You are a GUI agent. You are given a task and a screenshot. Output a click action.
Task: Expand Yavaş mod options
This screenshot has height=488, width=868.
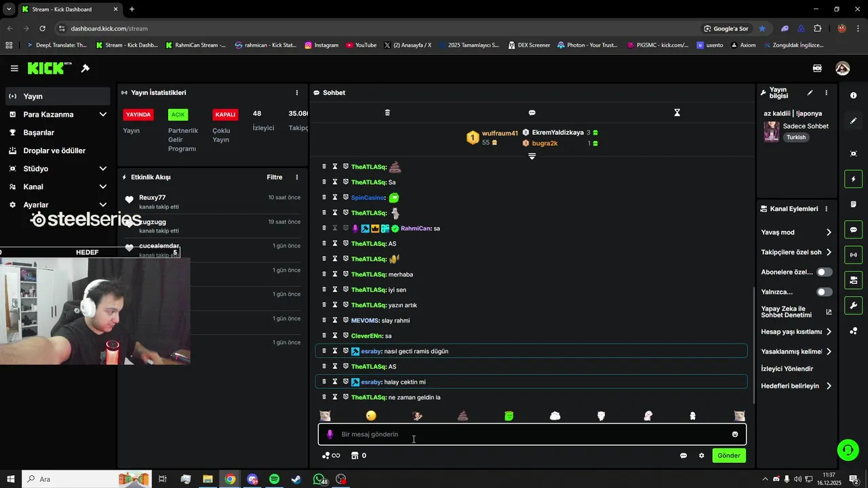[x=797, y=232]
